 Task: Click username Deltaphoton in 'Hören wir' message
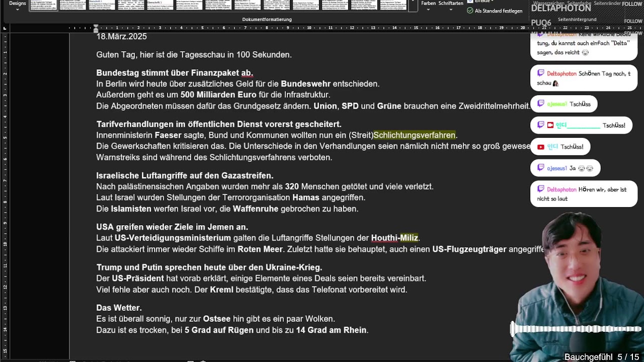(x=561, y=190)
